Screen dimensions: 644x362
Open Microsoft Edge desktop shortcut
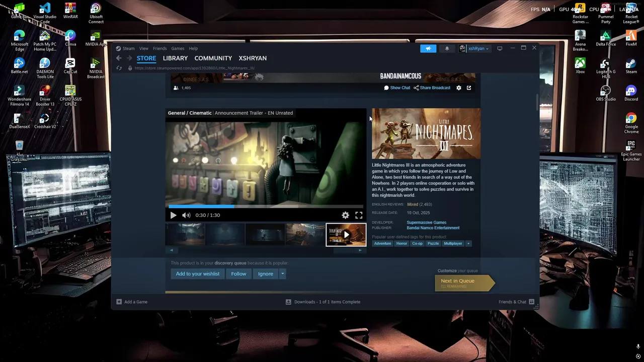click(x=19, y=41)
